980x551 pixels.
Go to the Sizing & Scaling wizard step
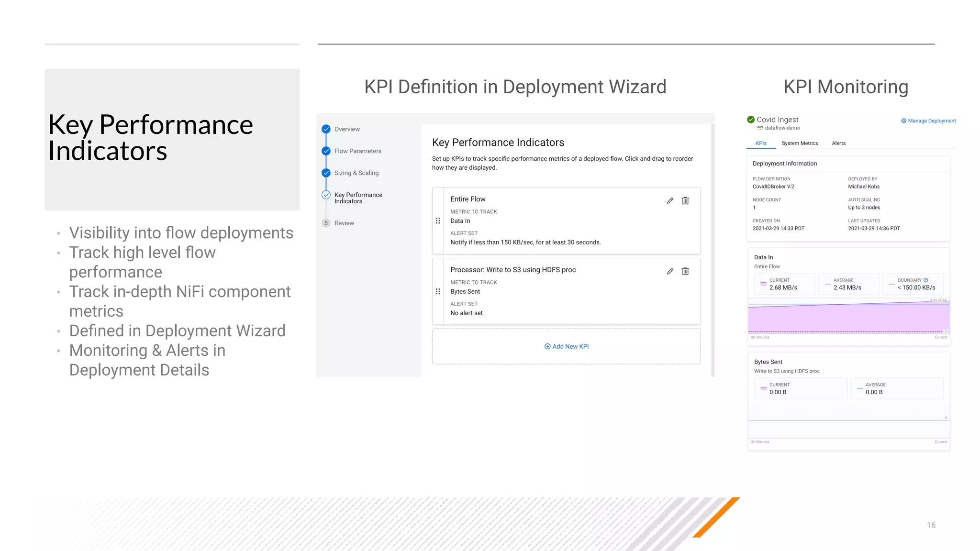(x=356, y=173)
